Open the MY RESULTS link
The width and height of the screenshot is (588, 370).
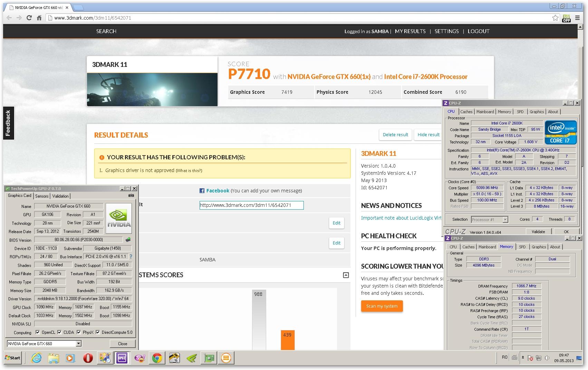[410, 31]
